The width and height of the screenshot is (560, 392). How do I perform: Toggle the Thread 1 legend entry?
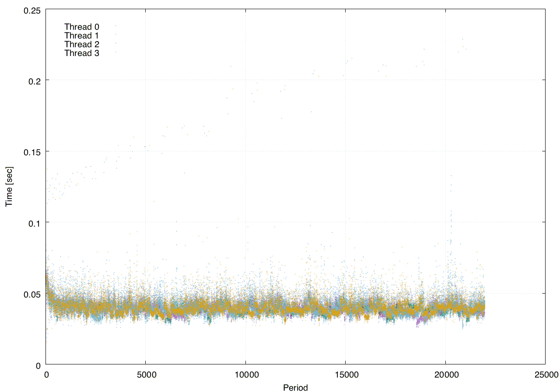(82, 36)
